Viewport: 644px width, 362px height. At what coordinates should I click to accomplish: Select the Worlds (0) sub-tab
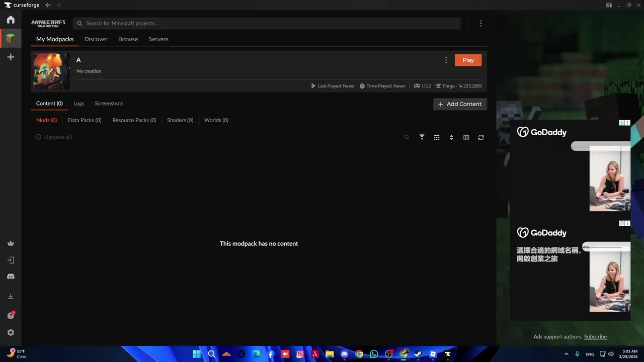216,120
